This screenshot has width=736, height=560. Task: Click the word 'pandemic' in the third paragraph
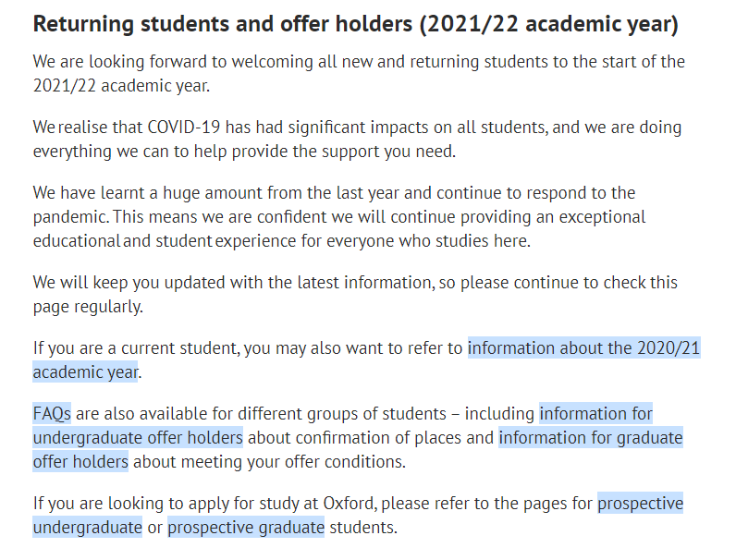coord(70,217)
